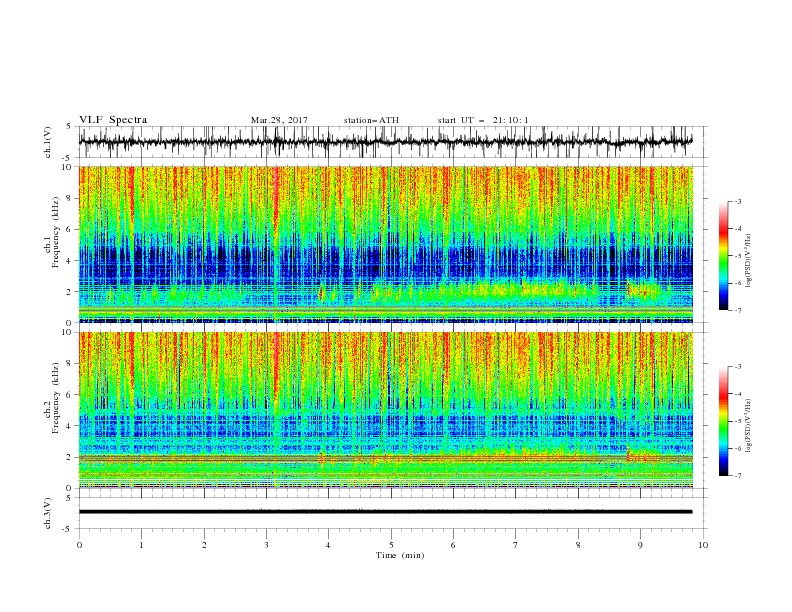Click time tick label "10" on Time axis
This screenshot has height=612, width=792.
pos(703,545)
